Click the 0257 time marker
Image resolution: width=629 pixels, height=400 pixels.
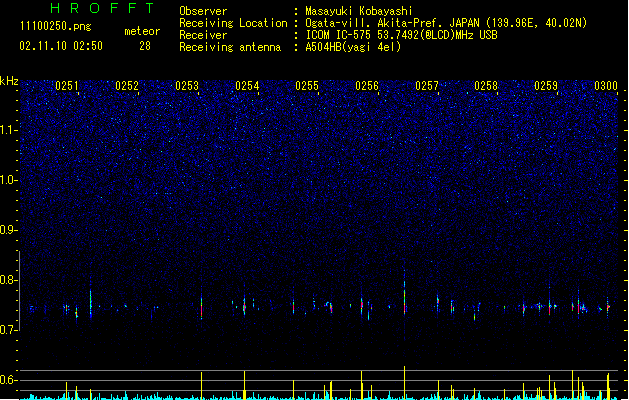click(x=427, y=86)
